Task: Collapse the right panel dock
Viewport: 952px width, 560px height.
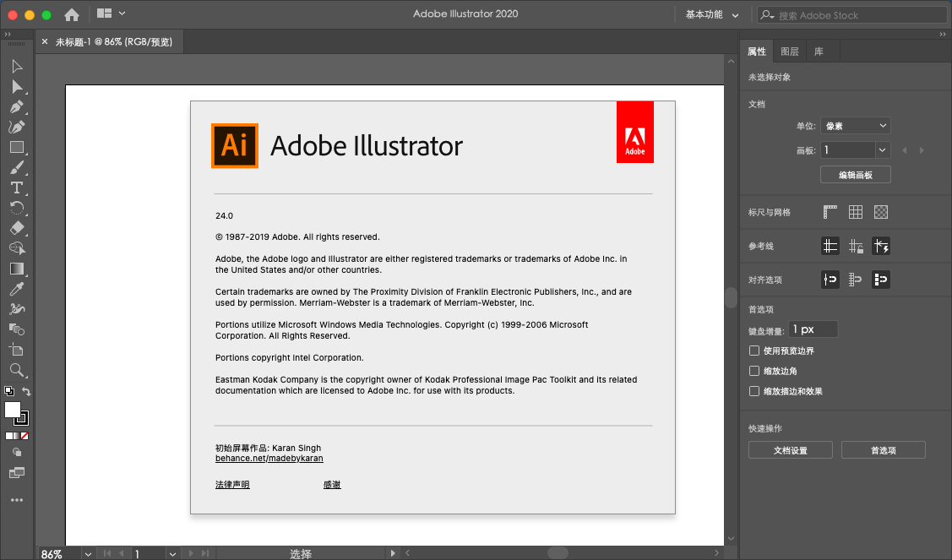Action: point(943,34)
